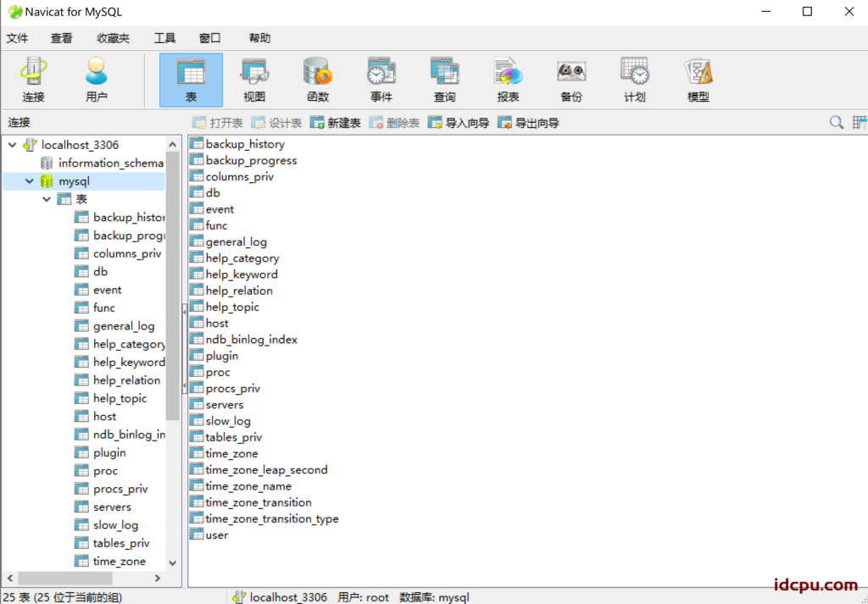Click the localhost_3306 connection icon in status bar

click(x=239, y=597)
